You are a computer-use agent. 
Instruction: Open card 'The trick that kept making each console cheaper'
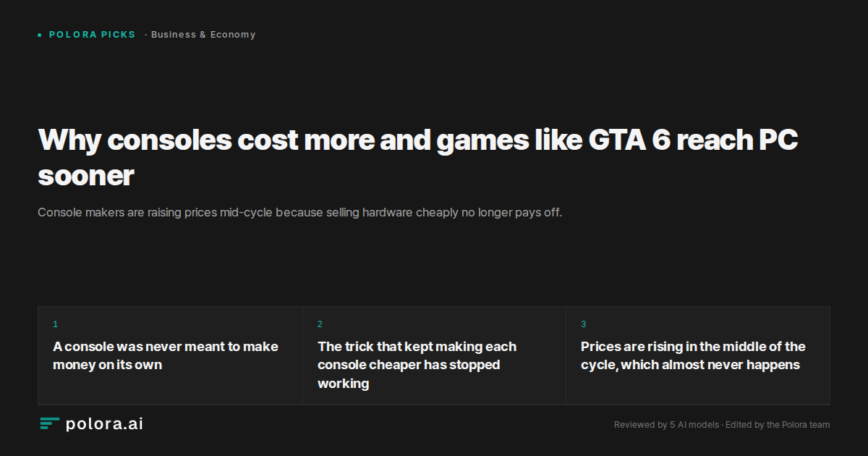tap(434, 355)
